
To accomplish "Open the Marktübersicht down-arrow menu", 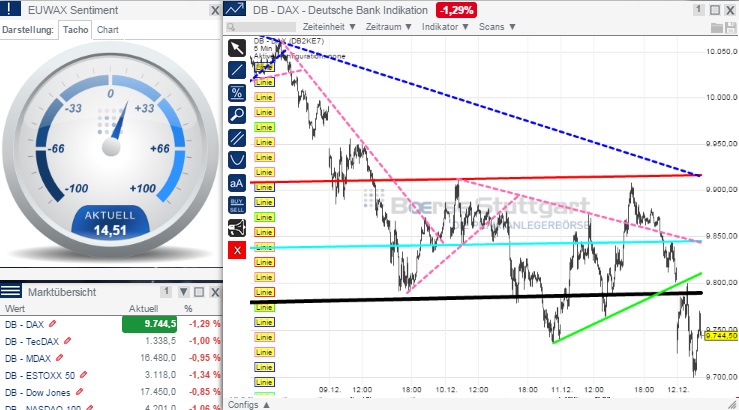I will coord(184,292).
